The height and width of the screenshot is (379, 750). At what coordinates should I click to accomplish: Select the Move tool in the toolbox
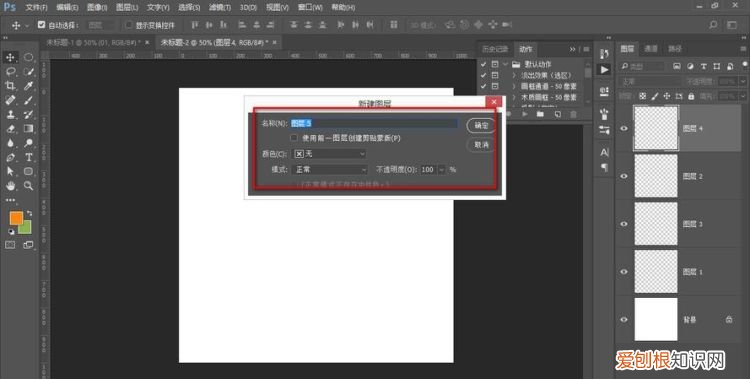pyautogui.click(x=10, y=57)
